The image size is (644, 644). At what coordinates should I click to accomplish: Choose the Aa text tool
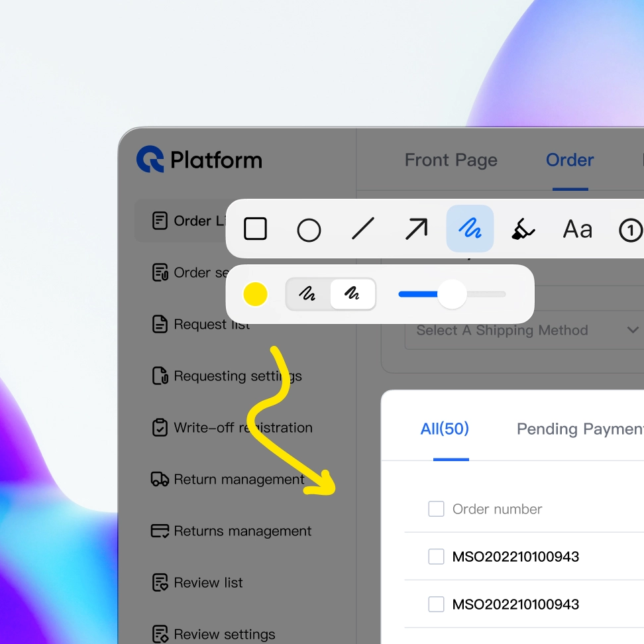pos(578,229)
